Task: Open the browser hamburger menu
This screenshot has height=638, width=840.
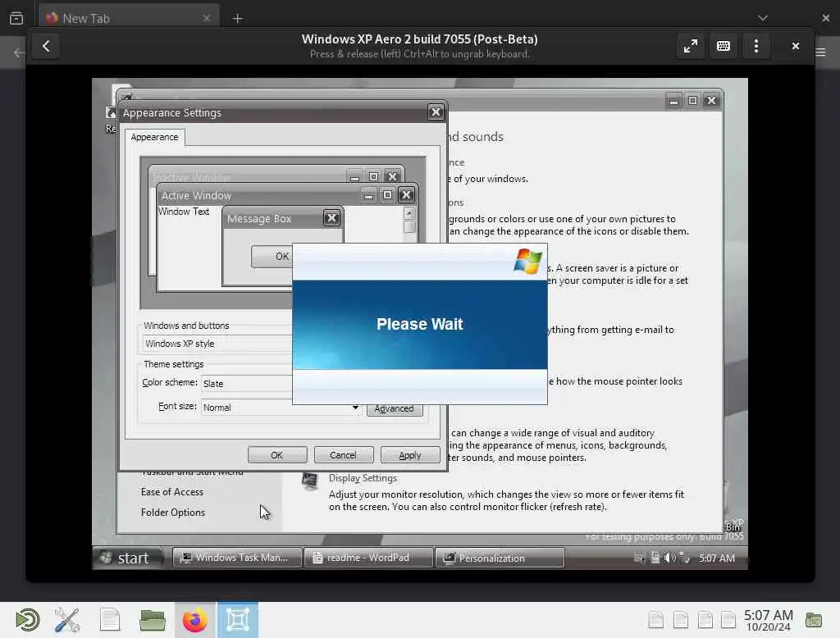Action: [820, 52]
